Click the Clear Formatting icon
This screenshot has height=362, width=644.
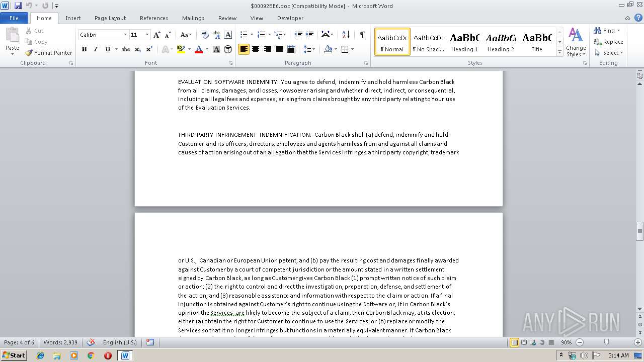204,35
